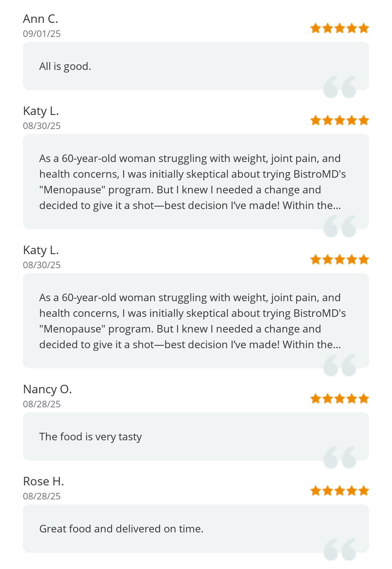Click the star rating for Ann C.'s review
This screenshot has height=569, width=392.
339,28
